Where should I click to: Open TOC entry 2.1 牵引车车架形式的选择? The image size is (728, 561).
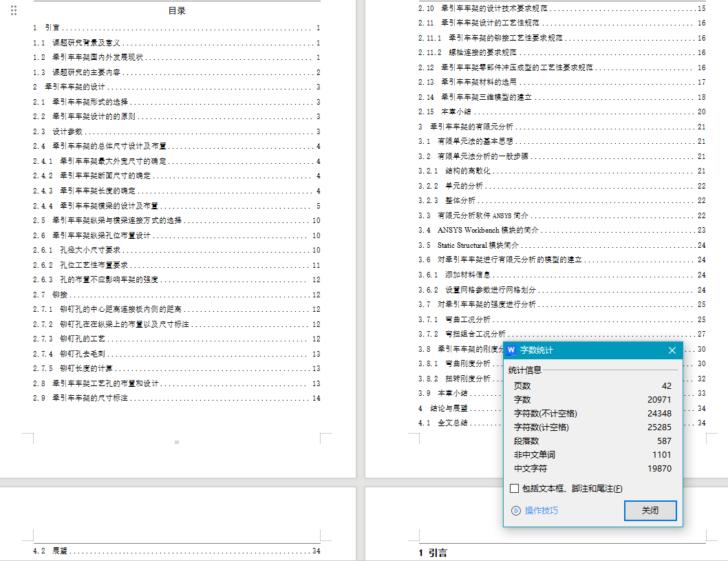(176, 102)
